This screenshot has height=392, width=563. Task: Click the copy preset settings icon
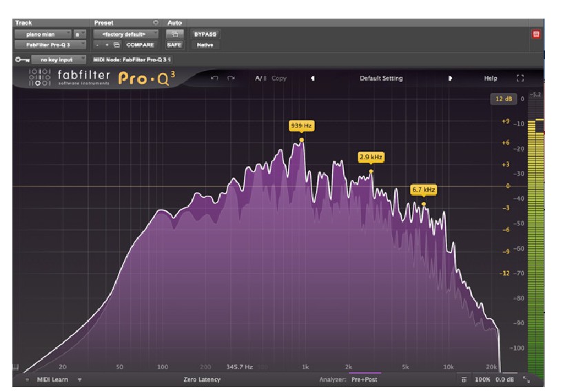[x=116, y=45]
